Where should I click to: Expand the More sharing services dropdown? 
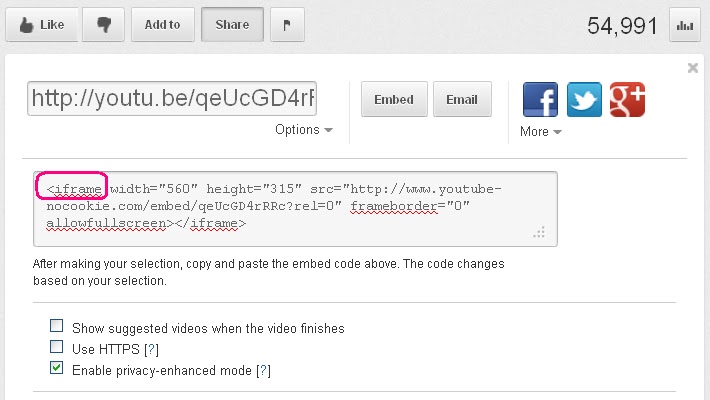(x=540, y=132)
